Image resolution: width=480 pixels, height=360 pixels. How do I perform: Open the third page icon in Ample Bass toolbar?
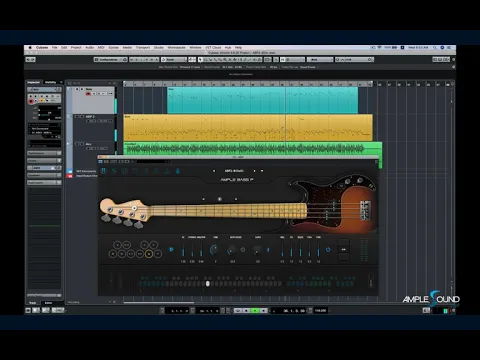coord(125,171)
